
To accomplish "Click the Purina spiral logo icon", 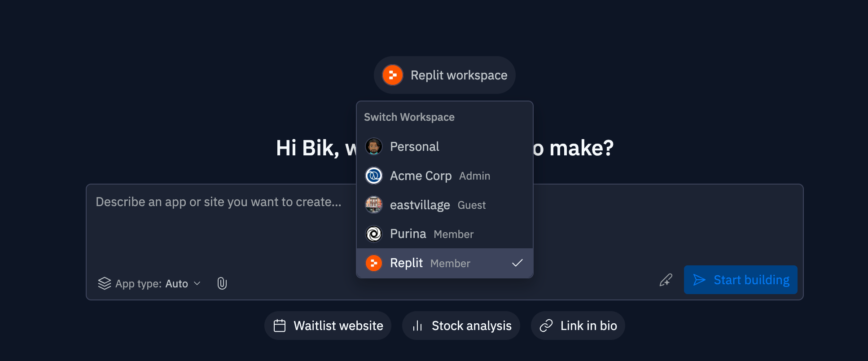I will [x=373, y=234].
